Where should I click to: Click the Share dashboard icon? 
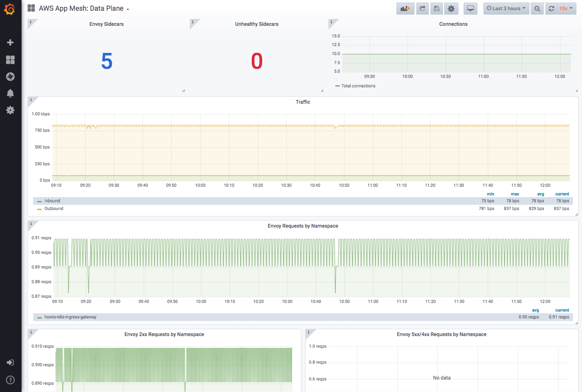coord(422,9)
